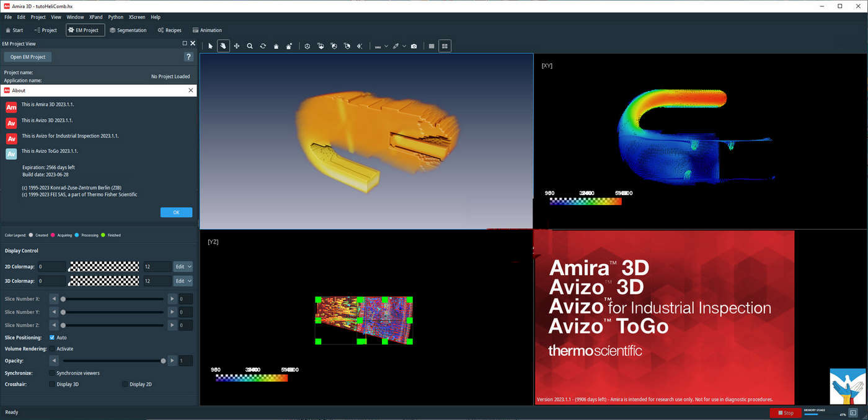The height and width of the screenshot is (420, 868).
Task: Click the Avizo ToGo About icon
Action: coord(11,154)
